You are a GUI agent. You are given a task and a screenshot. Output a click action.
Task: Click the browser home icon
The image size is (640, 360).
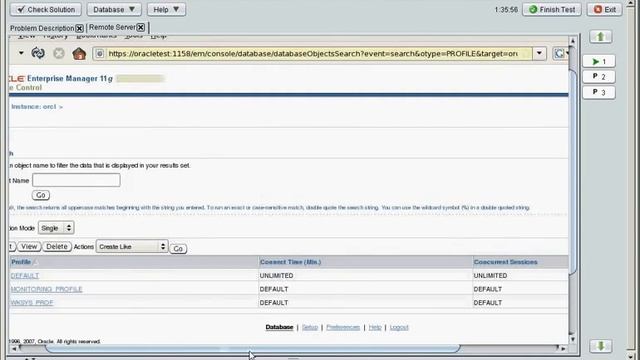(x=79, y=53)
